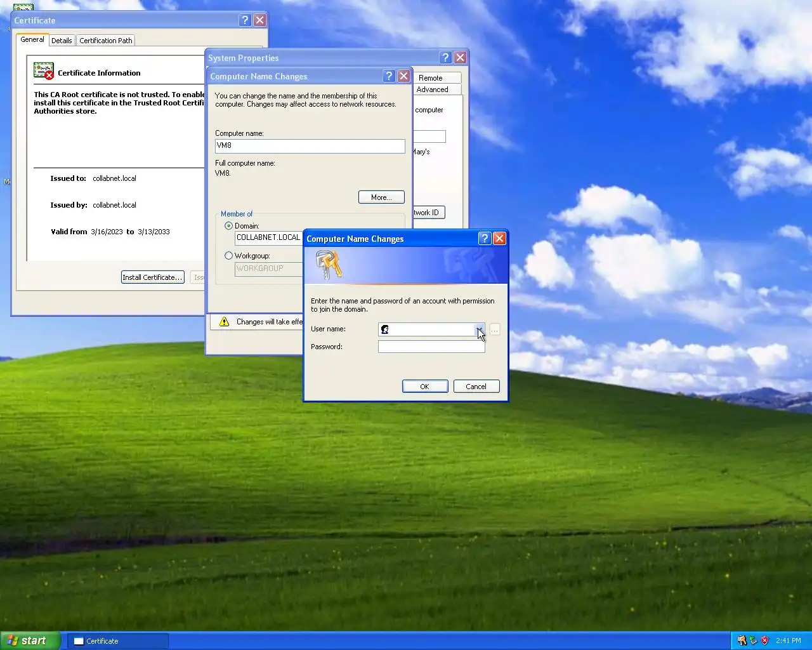The image size is (812, 650).
Task: Click the More... button
Action: [381, 197]
